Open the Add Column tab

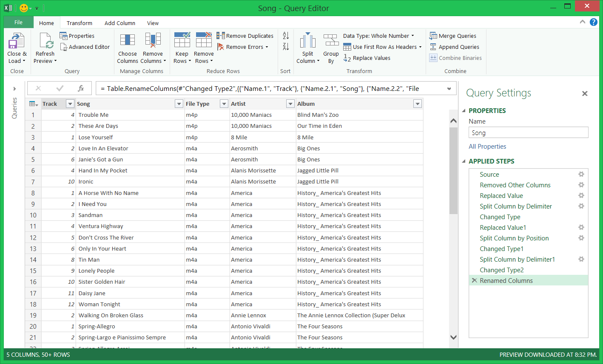(120, 23)
